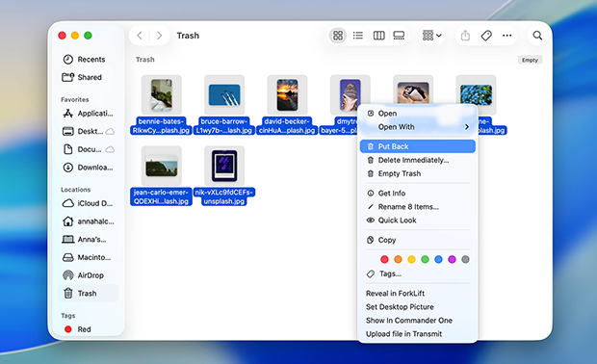
Task: Choose Upload file in Transmit
Action: tap(418, 334)
